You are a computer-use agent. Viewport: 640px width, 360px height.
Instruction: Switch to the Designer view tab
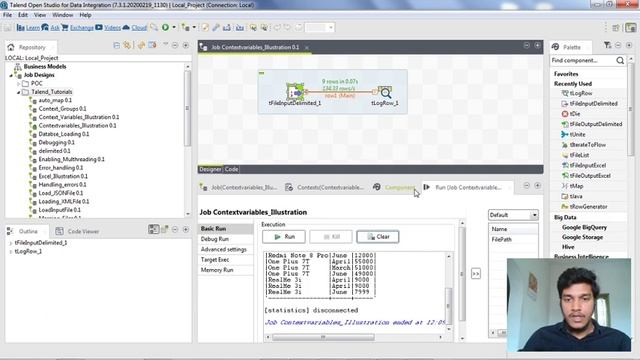coord(211,169)
